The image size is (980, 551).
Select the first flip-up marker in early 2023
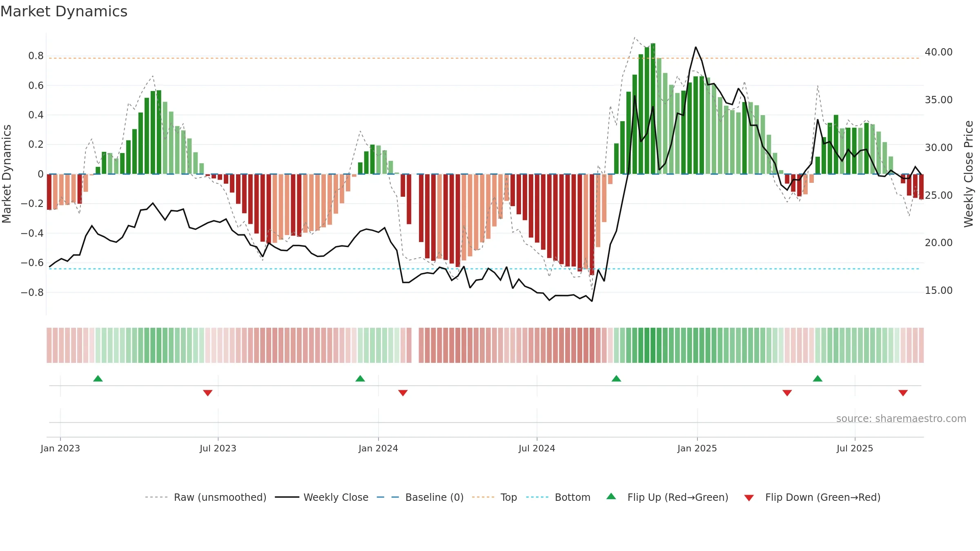(98, 378)
